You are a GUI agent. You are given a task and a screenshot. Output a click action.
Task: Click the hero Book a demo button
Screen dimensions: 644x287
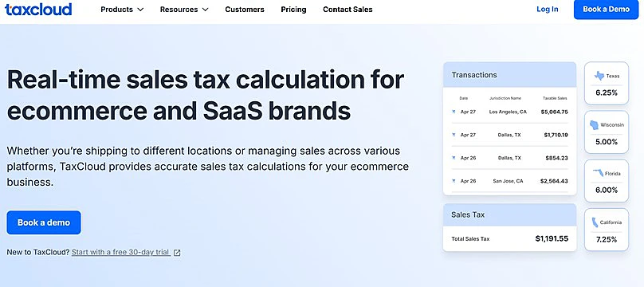44,222
